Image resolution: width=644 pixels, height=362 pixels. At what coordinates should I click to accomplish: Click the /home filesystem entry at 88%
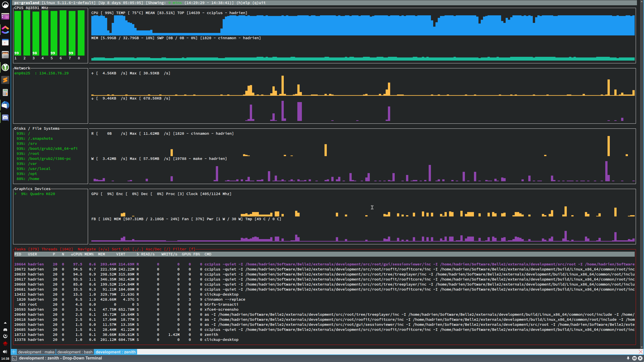pos(28,179)
